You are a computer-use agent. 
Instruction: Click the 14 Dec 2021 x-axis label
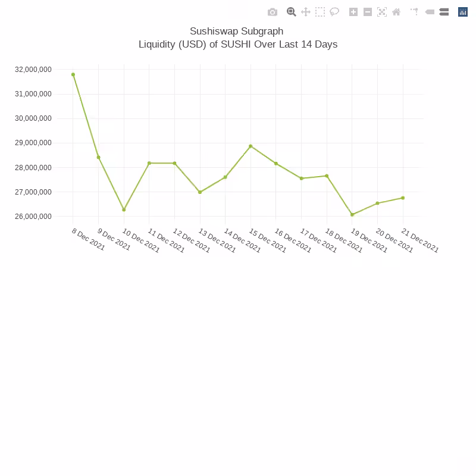coord(242,240)
